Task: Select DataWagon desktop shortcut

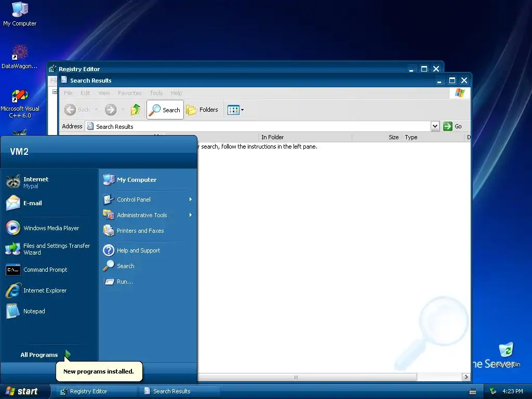Action: pos(20,56)
